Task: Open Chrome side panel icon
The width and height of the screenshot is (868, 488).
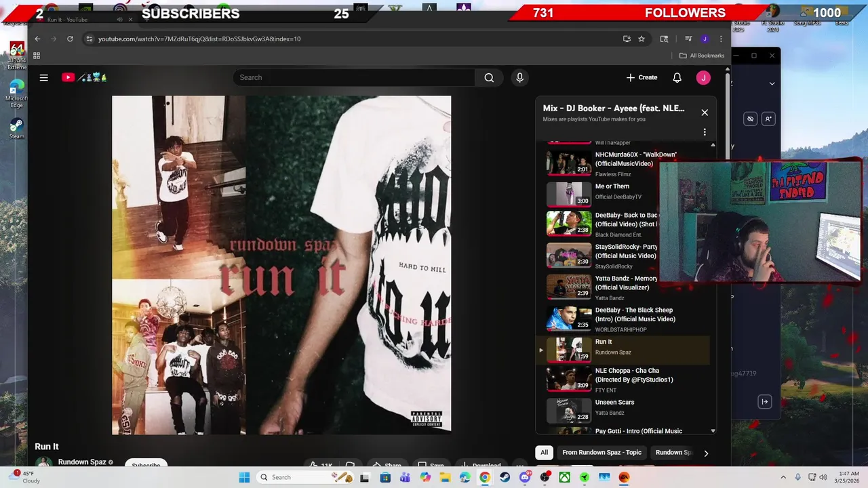Action: 664,39
